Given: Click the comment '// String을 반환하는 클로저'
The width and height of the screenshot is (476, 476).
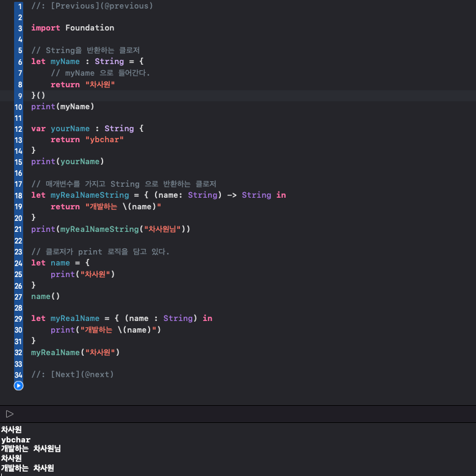Looking at the screenshot, I should tap(85, 51).
